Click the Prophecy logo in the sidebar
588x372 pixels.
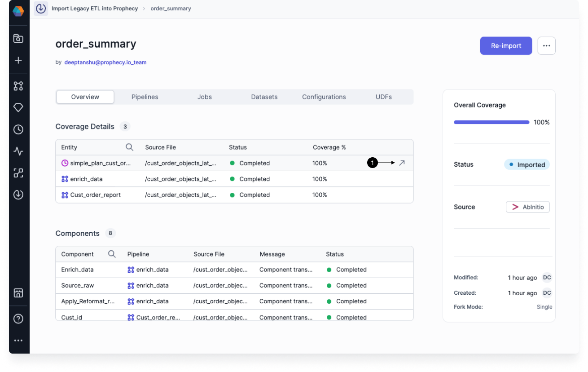point(18,11)
